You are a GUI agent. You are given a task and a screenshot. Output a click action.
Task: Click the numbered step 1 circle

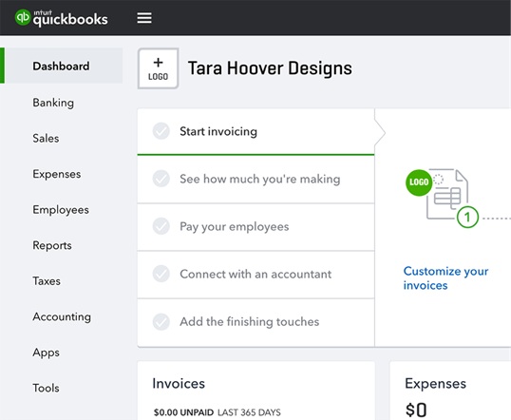(x=467, y=218)
